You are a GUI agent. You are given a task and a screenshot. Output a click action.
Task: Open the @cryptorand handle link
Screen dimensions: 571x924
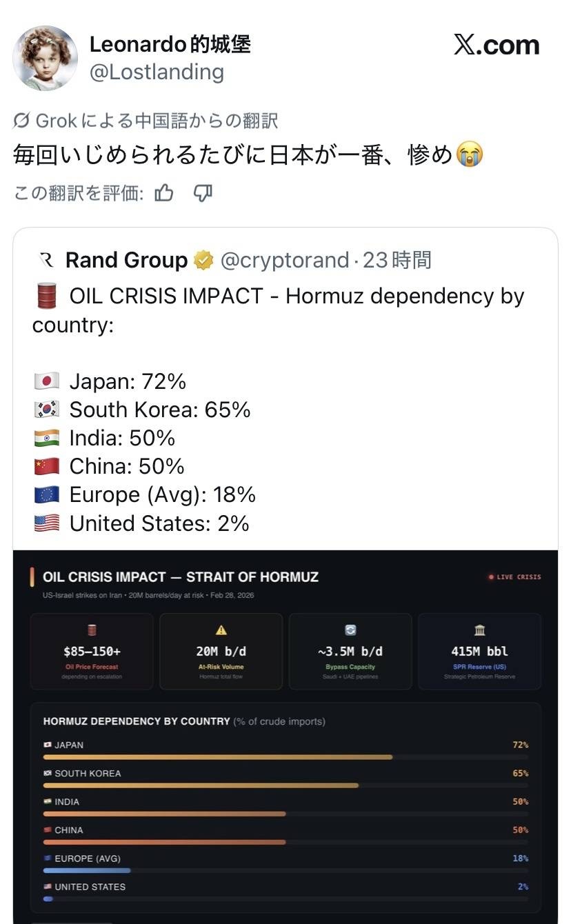click(x=284, y=261)
